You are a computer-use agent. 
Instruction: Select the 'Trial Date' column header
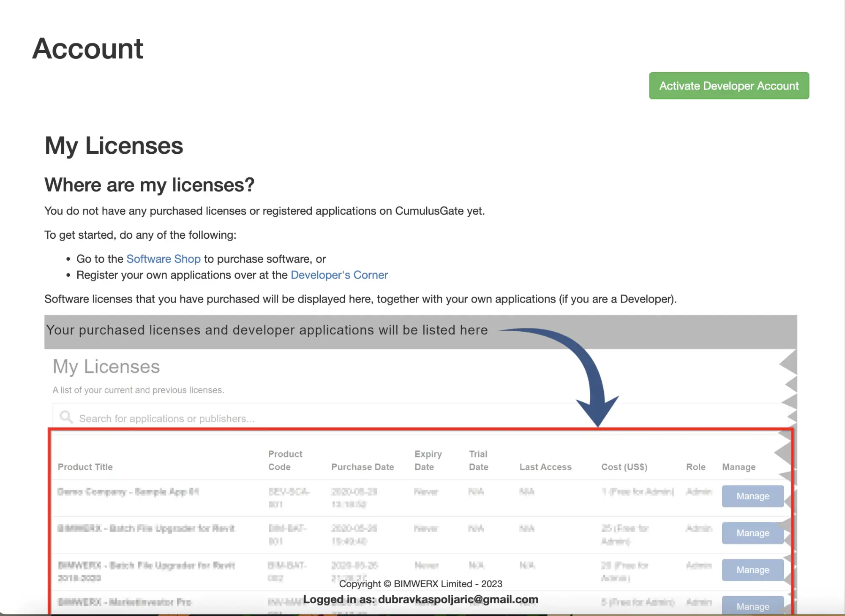point(479,460)
